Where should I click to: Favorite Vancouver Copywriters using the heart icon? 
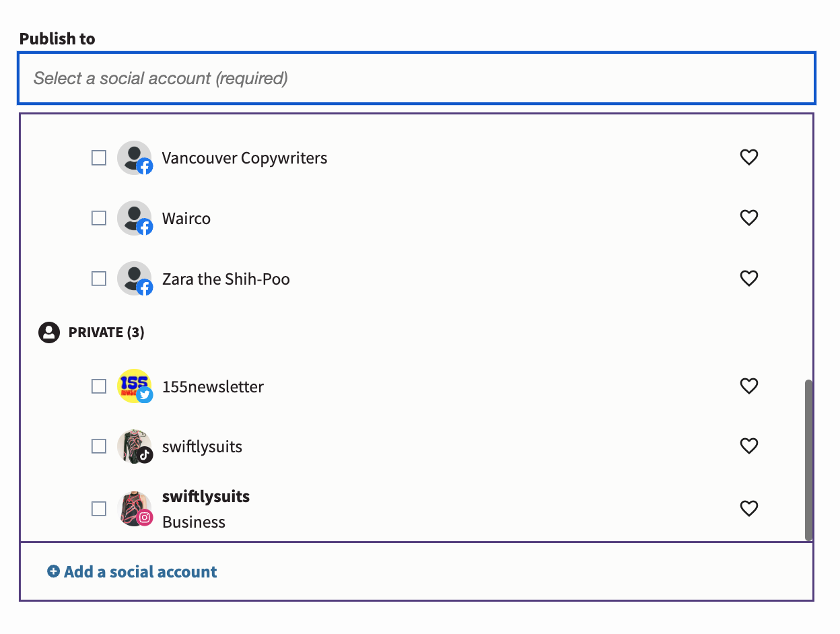[x=748, y=157]
